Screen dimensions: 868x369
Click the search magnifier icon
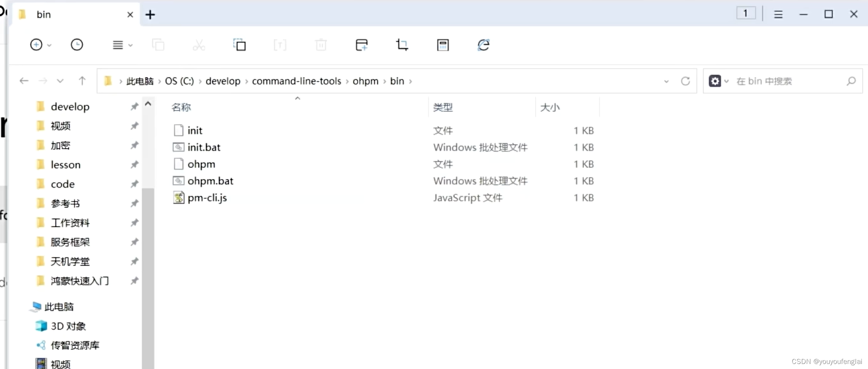[851, 81]
